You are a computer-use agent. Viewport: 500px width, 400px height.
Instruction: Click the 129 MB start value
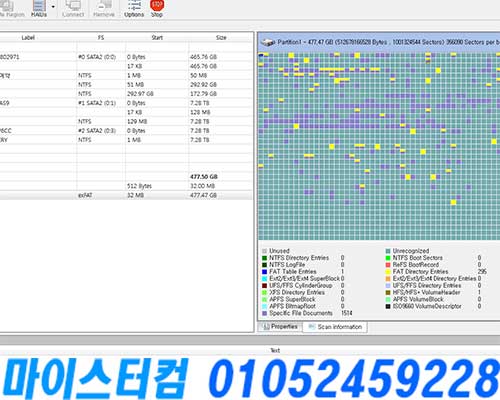pos(137,121)
